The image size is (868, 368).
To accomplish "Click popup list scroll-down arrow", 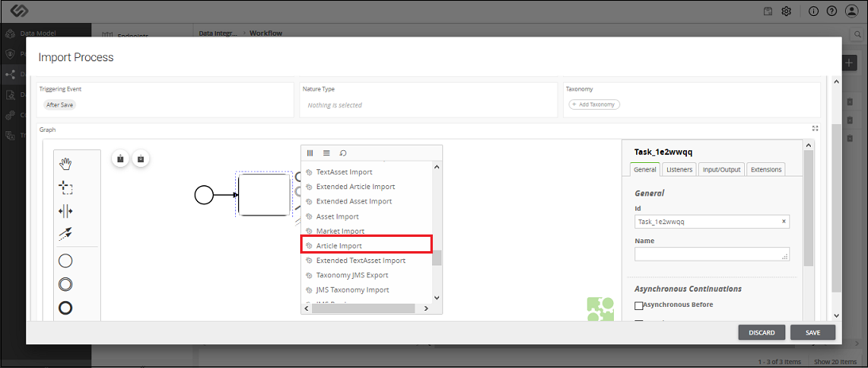I will click(436, 297).
